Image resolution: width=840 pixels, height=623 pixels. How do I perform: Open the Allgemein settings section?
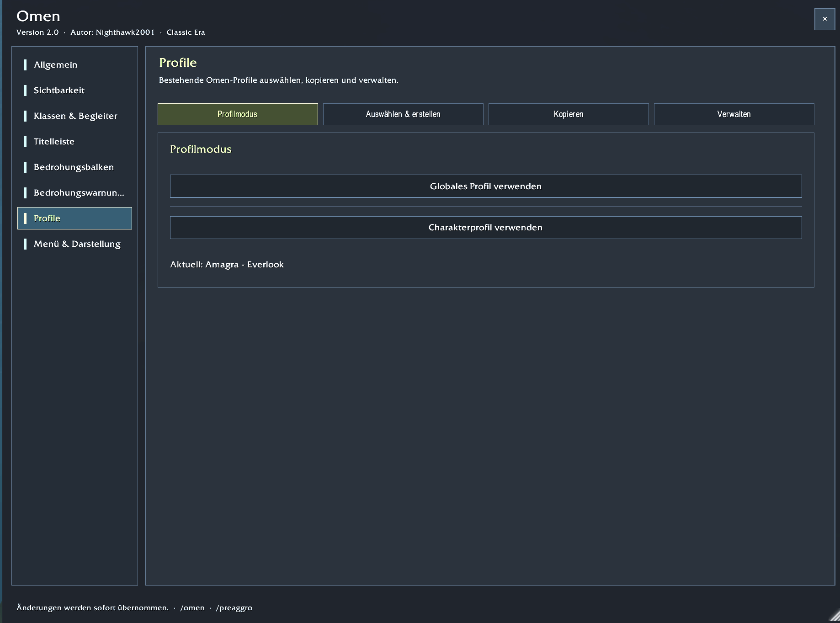click(74, 64)
